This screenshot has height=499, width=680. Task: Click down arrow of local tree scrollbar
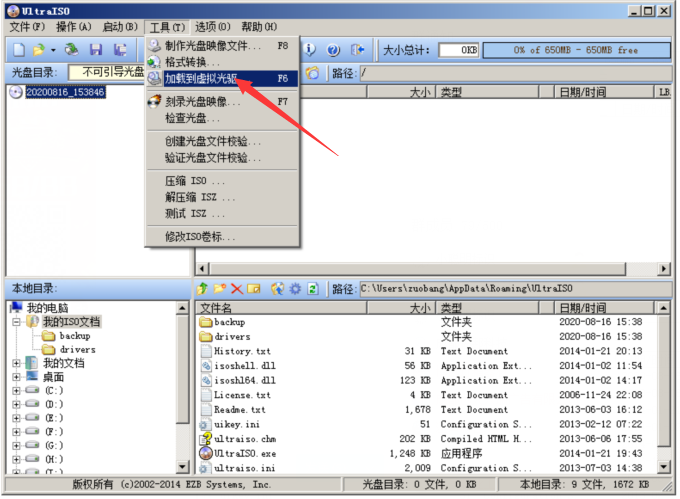183,466
